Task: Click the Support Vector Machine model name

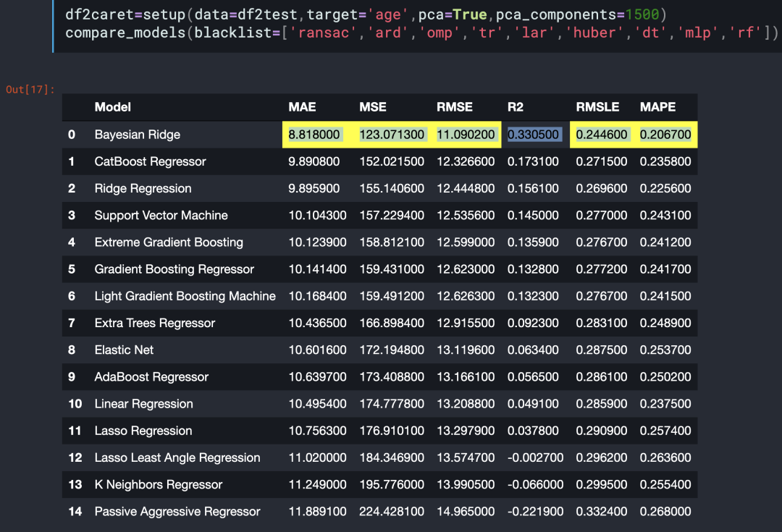Action: coord(161,216)
